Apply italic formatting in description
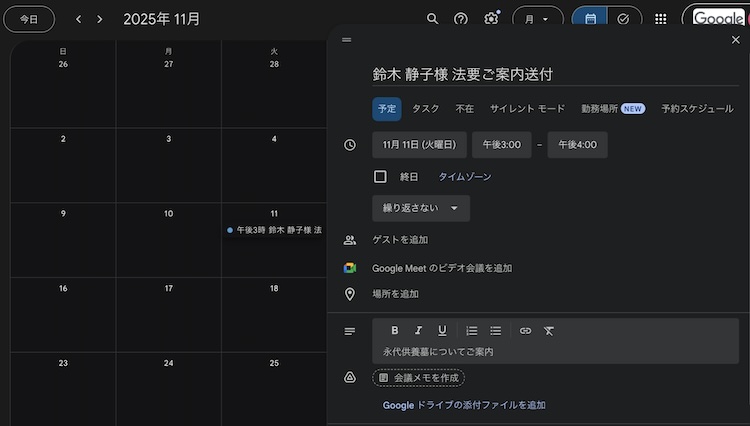This screenshot has height=426, width=750. click(x=418, y=331)
